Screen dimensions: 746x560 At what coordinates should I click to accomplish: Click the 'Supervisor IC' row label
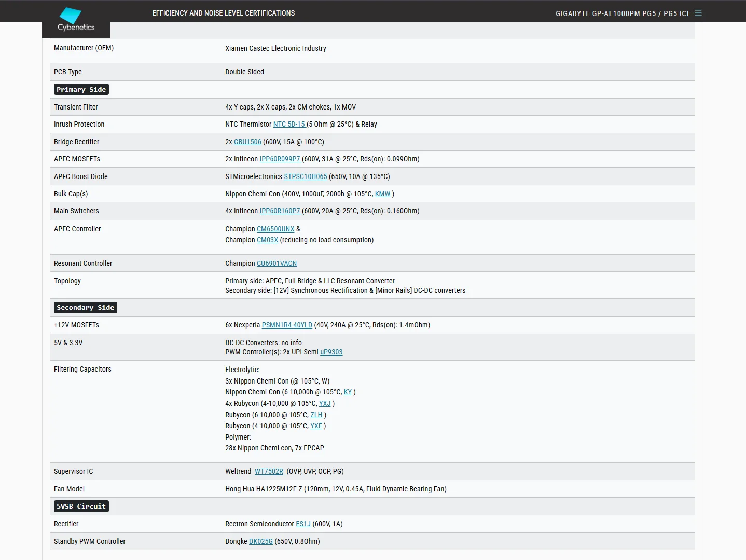tap(73, 471)
